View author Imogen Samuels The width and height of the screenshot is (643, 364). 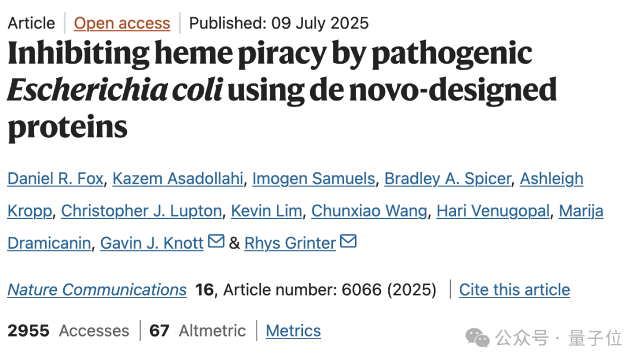click(313, 178)
